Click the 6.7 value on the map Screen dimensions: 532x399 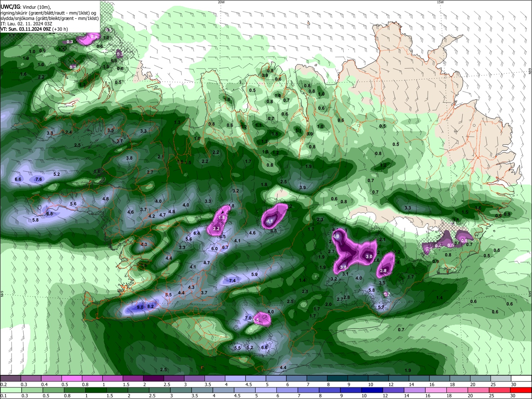(225, 247)
